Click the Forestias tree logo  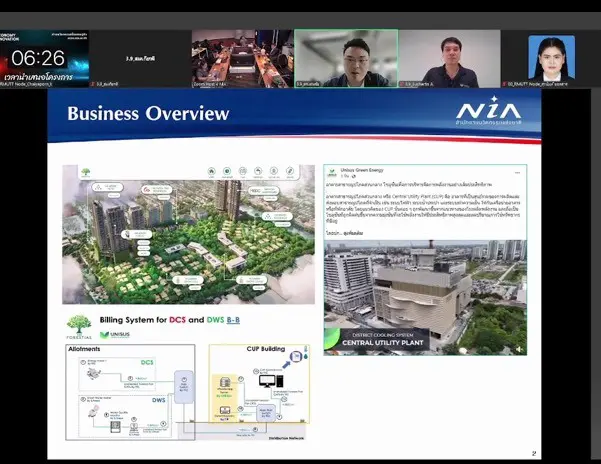coord(79,324)
